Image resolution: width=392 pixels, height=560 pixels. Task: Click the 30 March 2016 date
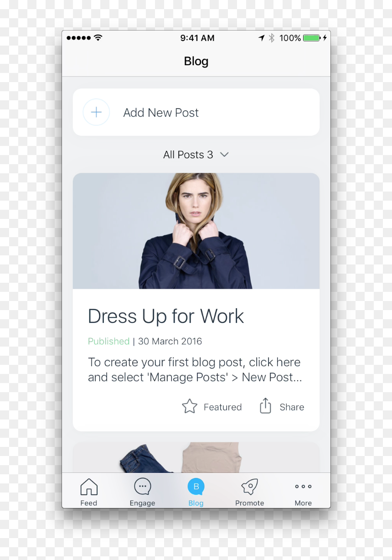[170, 341]
